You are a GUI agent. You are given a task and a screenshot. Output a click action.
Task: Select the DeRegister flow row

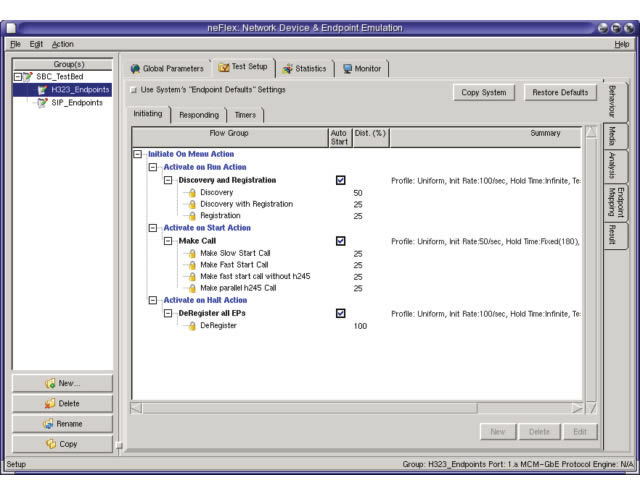[x=218, y=326]
